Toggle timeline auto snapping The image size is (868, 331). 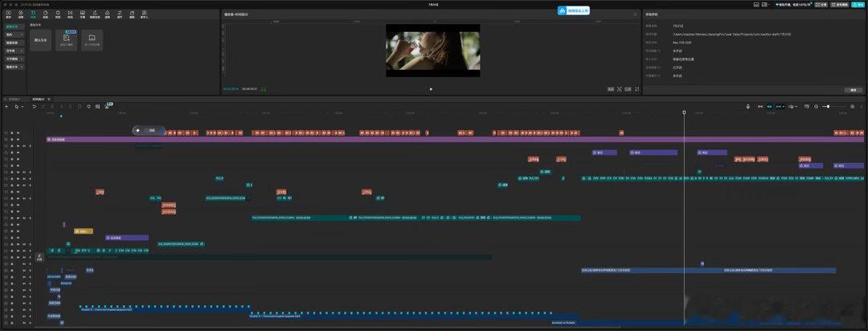[769, 106]
